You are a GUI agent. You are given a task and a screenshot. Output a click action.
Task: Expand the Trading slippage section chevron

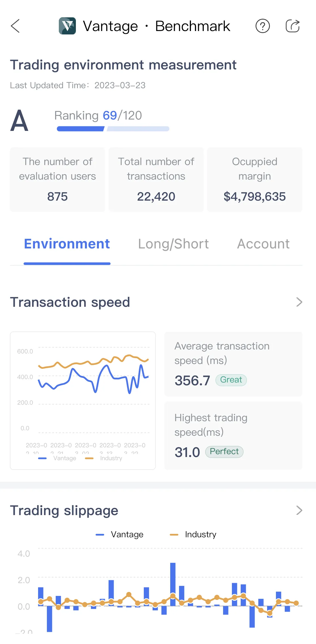point(299,510)
